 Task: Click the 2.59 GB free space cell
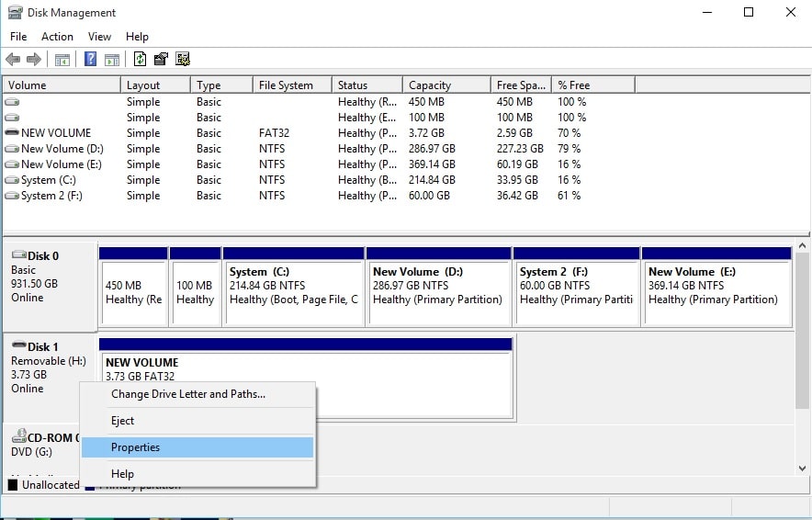click(514, 133)
